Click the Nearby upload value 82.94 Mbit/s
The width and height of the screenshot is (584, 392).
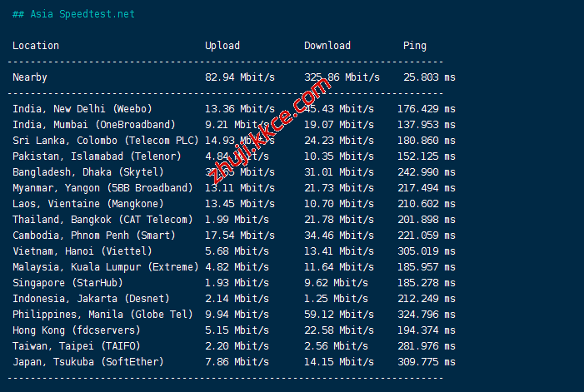tap(240, 77)
